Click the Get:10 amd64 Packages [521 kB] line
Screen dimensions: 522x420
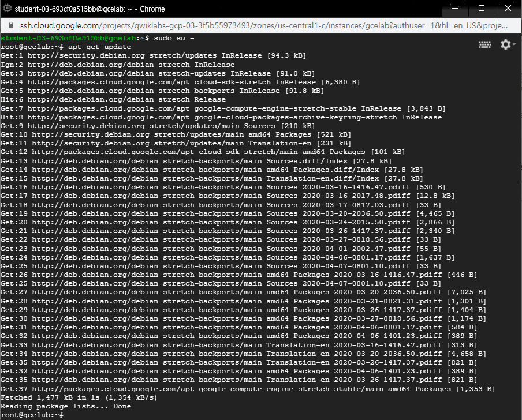tap(176, 134)
